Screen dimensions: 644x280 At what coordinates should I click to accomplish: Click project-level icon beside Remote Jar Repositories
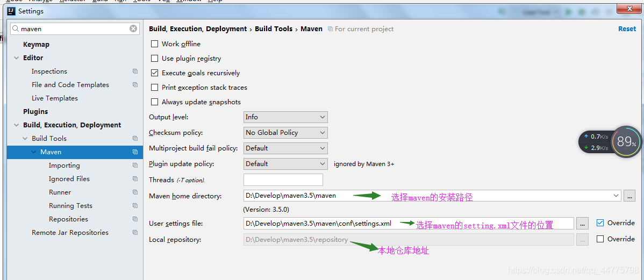[x=135, y=233]
